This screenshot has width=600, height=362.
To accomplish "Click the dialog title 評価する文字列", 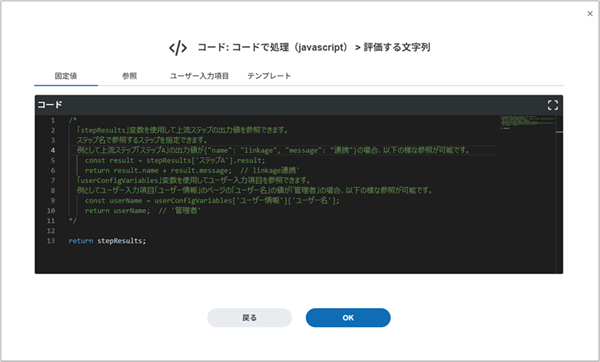I will (396, 47).
